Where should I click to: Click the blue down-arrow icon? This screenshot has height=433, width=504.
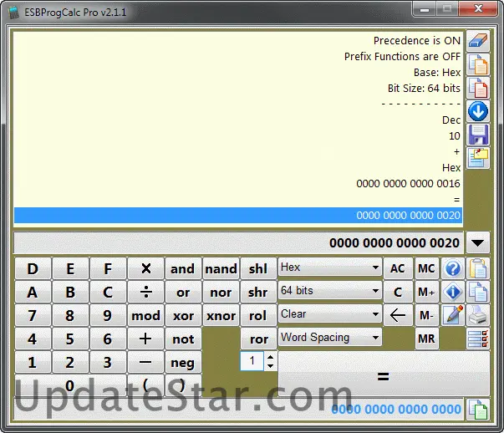(x=478, y=111)
